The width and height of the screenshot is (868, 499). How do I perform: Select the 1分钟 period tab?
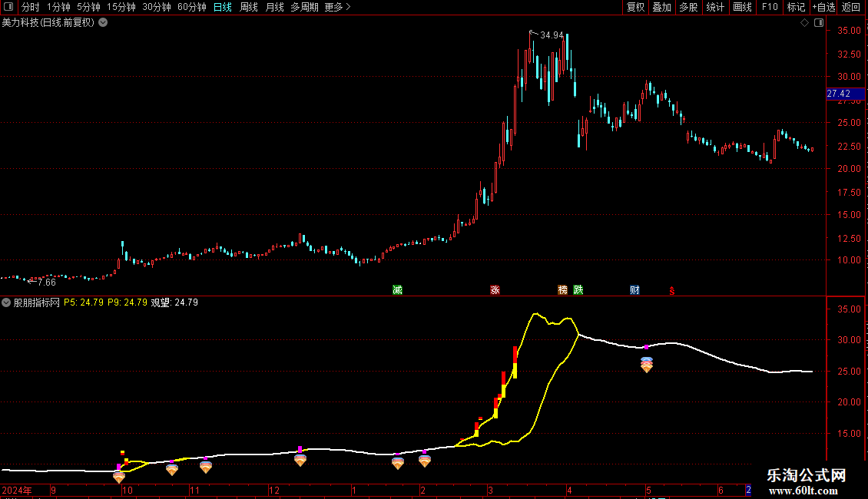(x=58, y=7)
